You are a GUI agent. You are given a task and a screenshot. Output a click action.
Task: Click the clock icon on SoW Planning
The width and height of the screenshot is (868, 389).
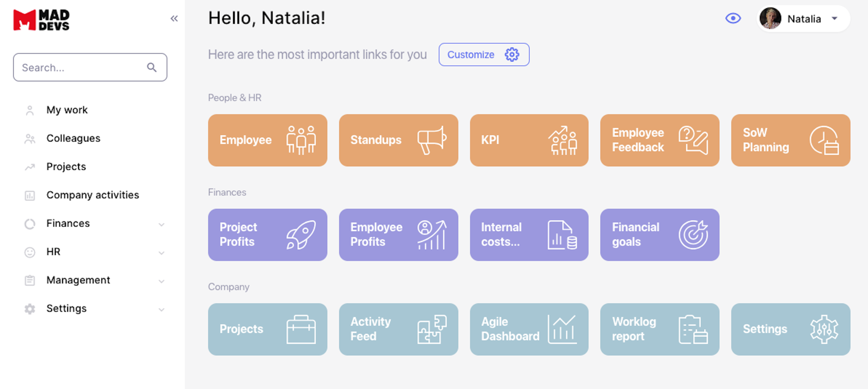(824, 140)
